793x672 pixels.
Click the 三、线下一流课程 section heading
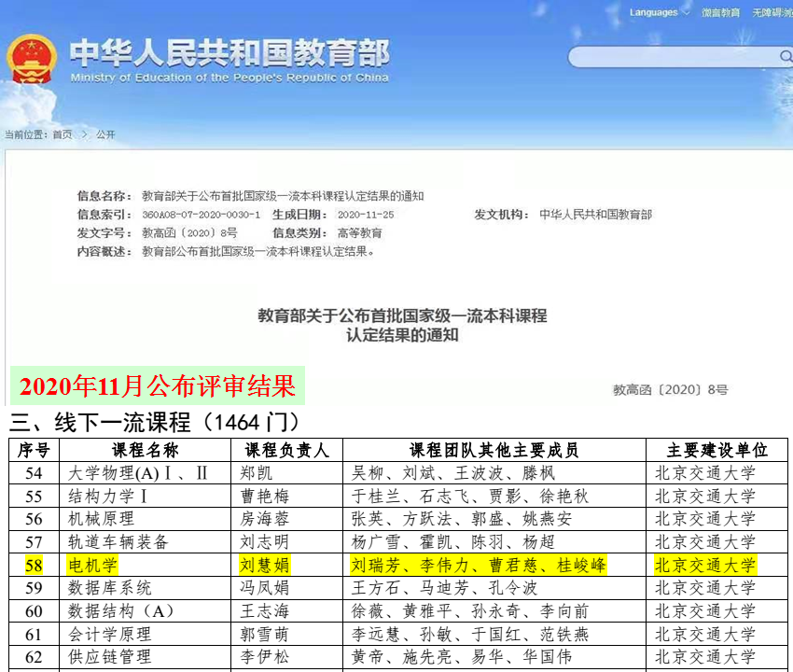pyautogui.click(x=154, y=420)
